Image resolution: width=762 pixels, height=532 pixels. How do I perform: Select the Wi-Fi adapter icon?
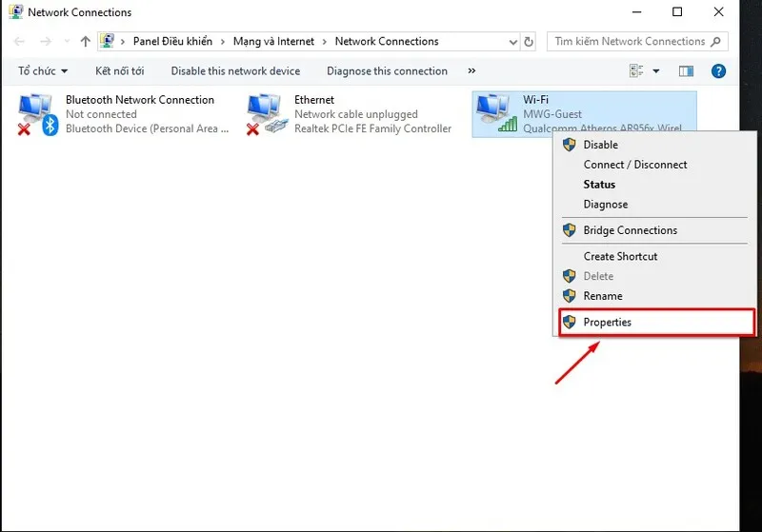[x=495, y=114]
